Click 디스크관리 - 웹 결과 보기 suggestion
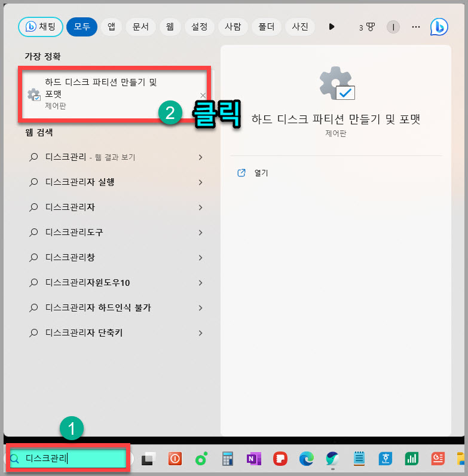 point(90,157)
